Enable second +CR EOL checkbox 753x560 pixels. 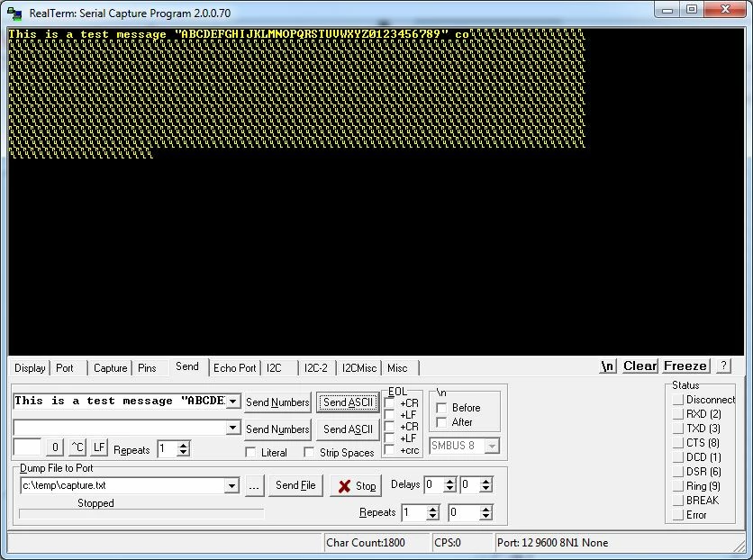point(389,427)
